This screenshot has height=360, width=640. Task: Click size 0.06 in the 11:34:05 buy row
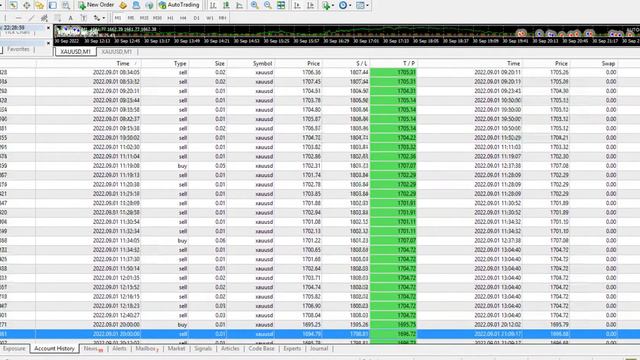[220, 241]
